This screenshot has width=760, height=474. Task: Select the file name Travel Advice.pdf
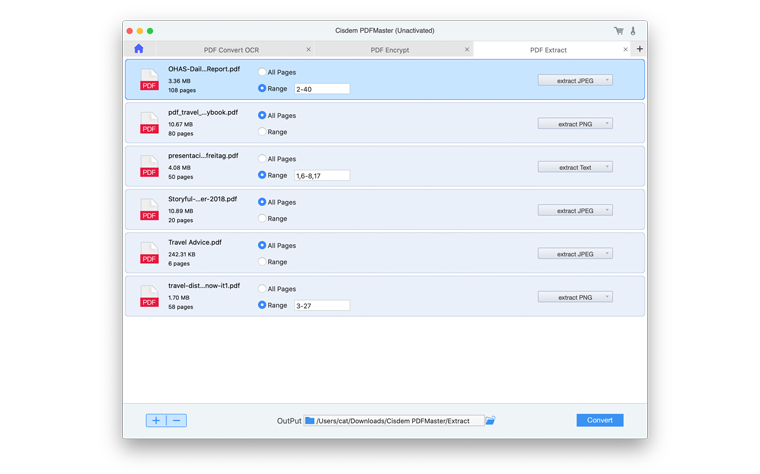coord(195,242)
